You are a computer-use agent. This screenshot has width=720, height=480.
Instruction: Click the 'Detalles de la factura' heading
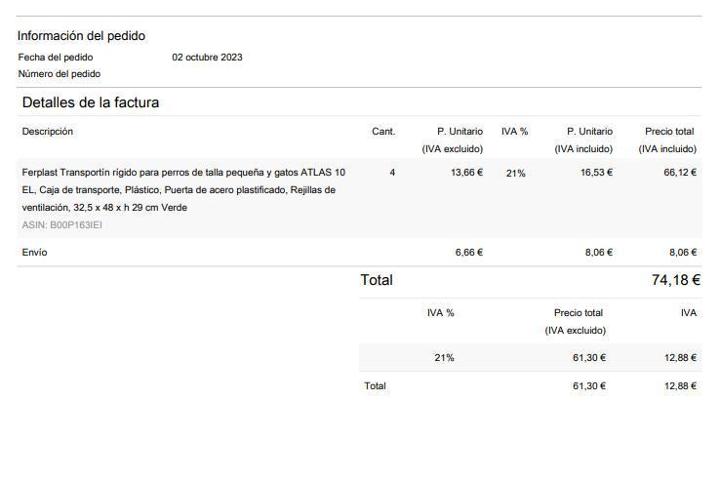pyautogui.click(x=90, y=102)
